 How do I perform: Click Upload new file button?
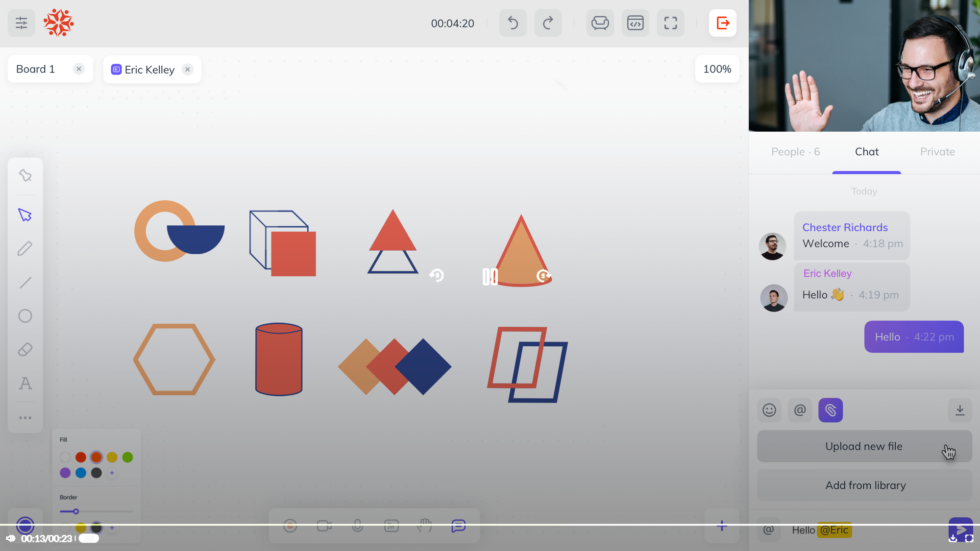[864, 446]
